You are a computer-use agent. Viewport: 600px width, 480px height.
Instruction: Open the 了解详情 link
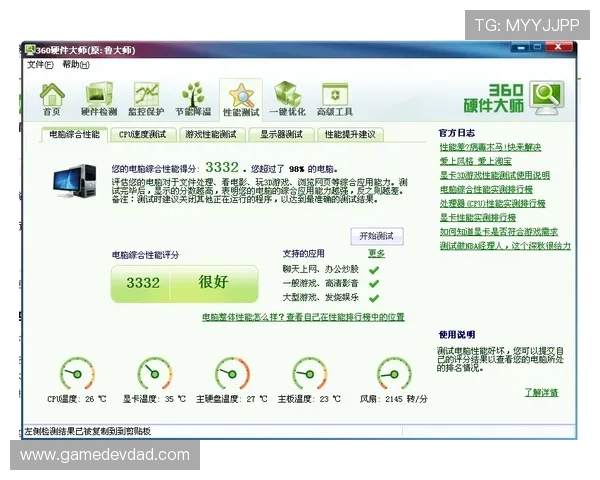pyautogui.click(x=541, y=392)
